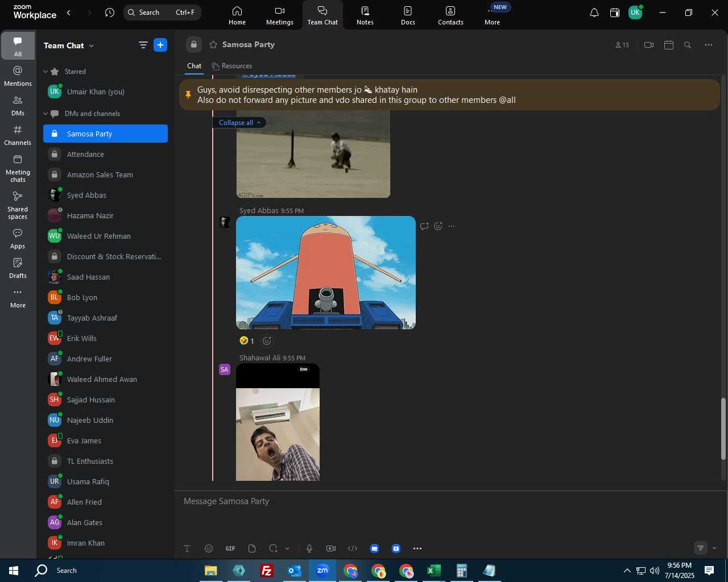728x582 pixels.
Task: View the 15 members list
Action: coord(622,45)
